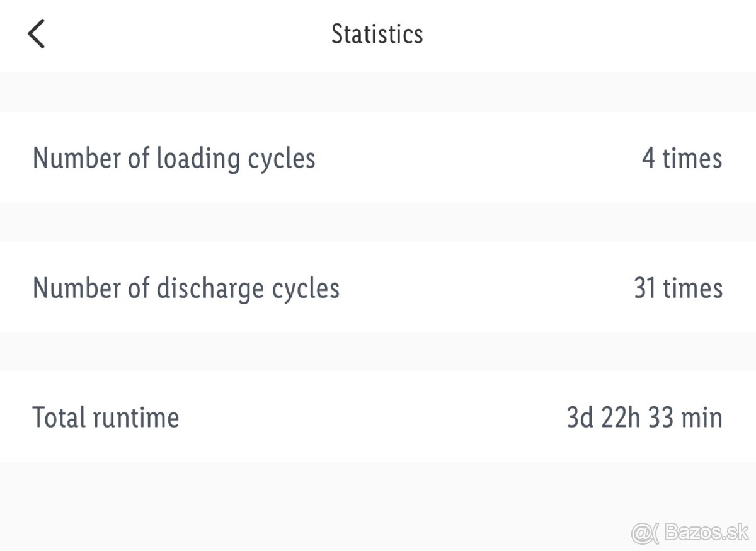Click the Statistics page title
The height and width of the screenshot is (551, 756).
377,34
